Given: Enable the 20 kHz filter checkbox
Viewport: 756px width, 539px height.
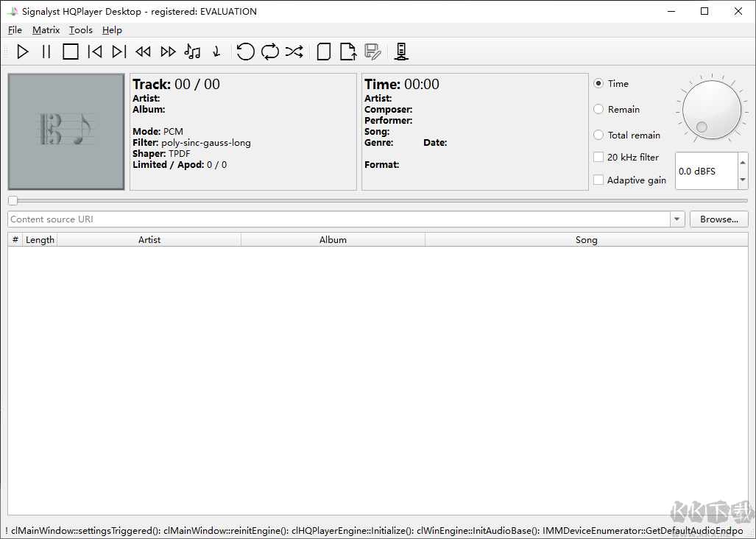Looking at the screenshot, I should (x=598, y=158).
